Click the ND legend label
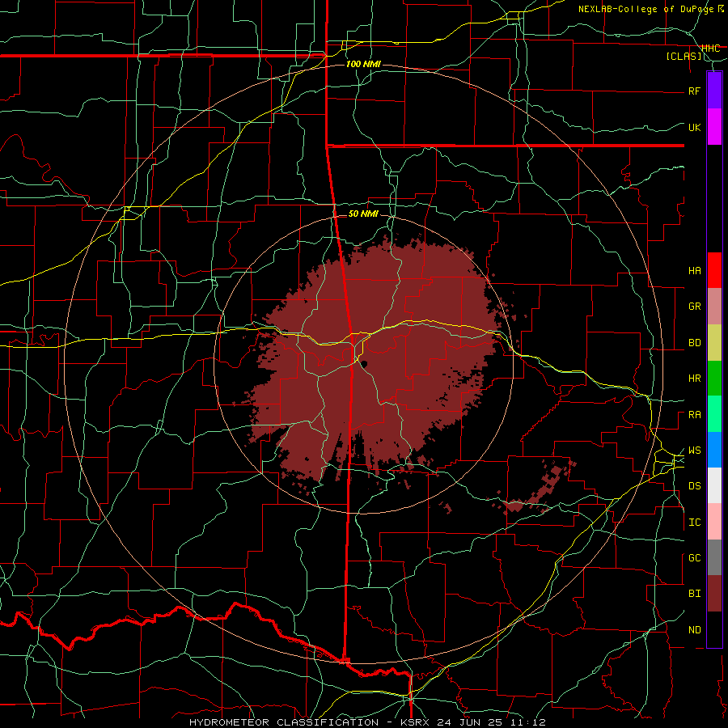This screenshot has height=728, width=728. click(x=694, y=630)
